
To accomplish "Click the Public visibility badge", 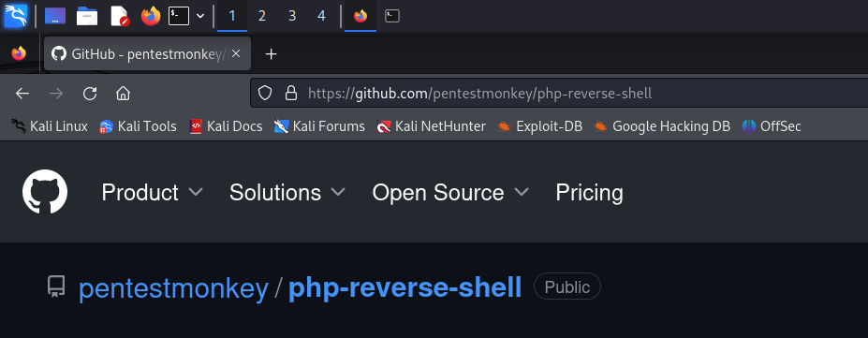I will point(566,287).
